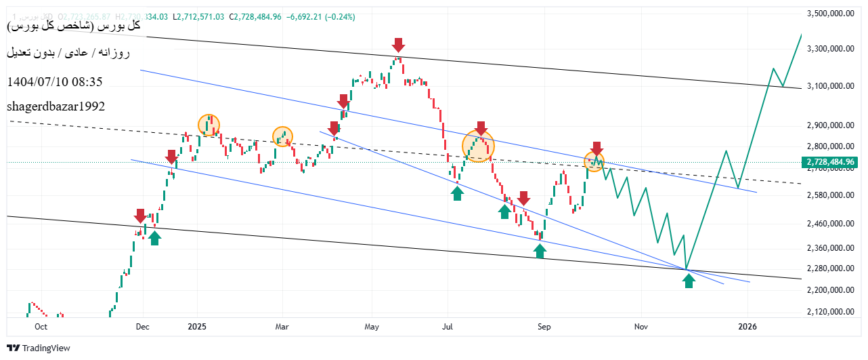Image resolution: width=868 pixels, height=360 pixels.
Task: Click the red arrow above the current price circle
Action: coord(596,148)
